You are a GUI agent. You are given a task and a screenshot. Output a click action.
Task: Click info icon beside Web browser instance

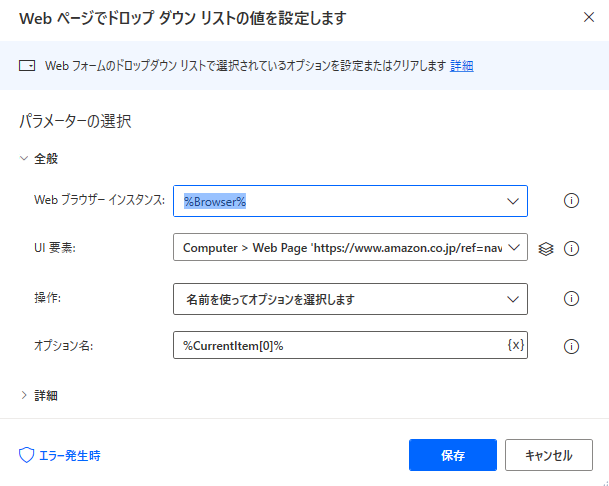tap(571, 201)
